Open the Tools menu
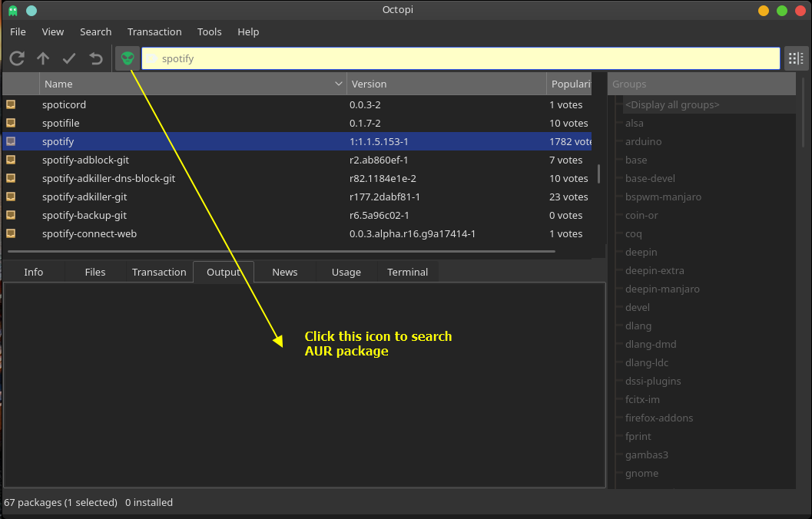The image size is (812, 519). (209, 31)
